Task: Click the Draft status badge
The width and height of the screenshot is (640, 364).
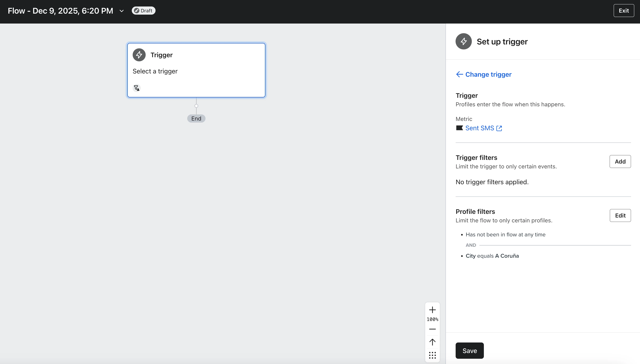Action: click(x=144, y=11)
